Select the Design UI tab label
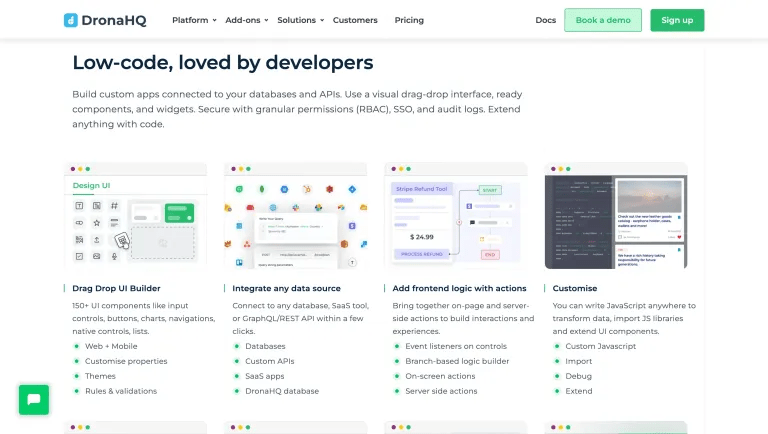 point(91,186)
